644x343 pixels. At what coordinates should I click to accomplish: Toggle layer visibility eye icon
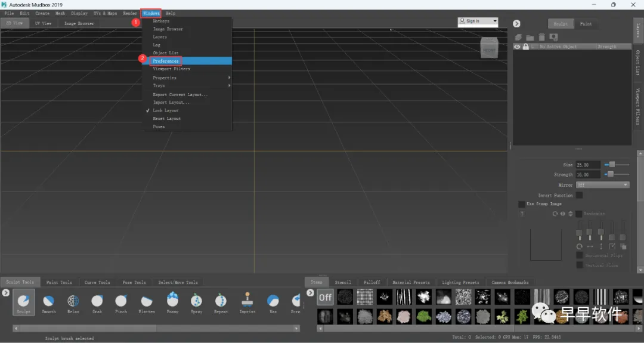pyautogui.click(x=517, y=47)
